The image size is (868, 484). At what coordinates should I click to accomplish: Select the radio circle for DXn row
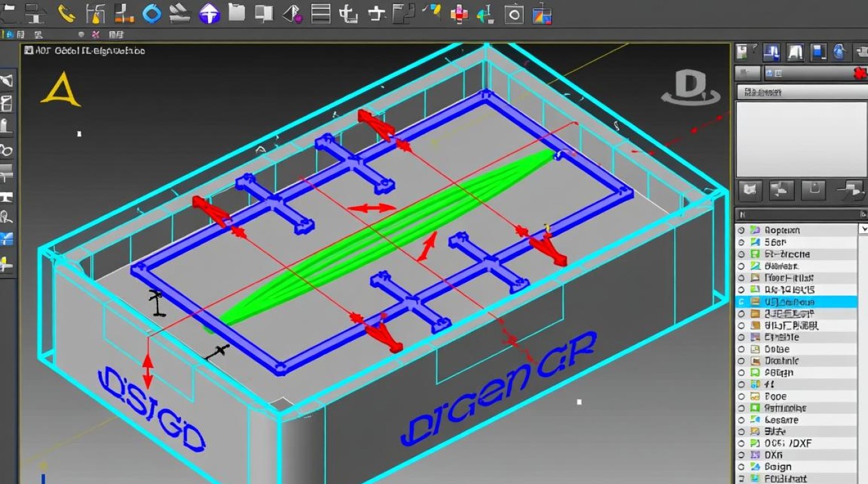click(x=741, y=455)
